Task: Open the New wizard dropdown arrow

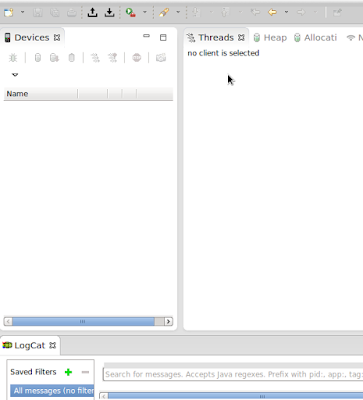Action: coord(22,12)
